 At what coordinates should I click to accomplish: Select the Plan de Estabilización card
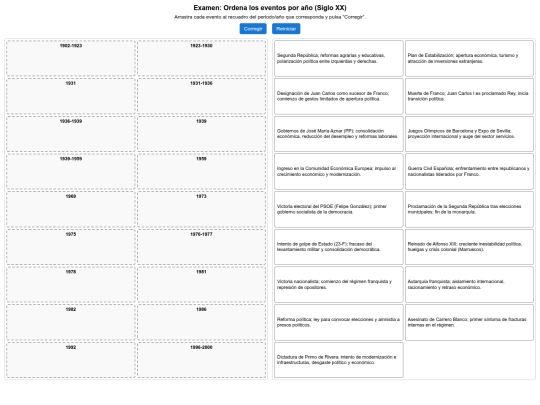(469, 58)
